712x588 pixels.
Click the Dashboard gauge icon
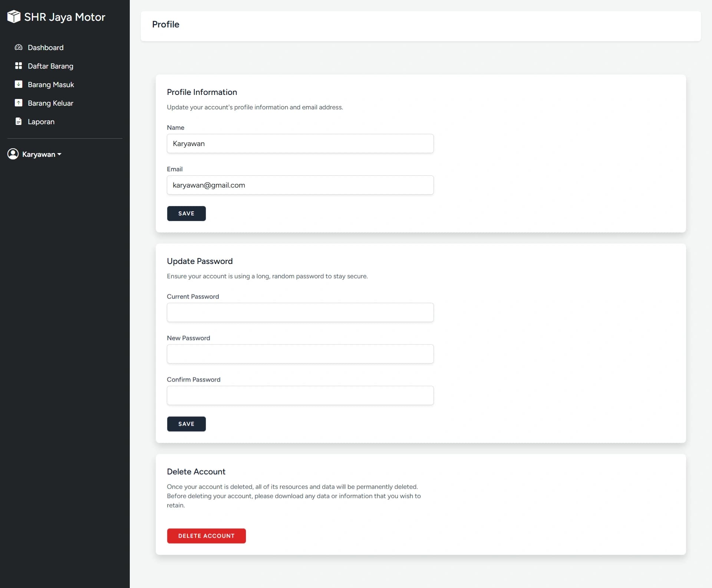click(x=19, y=47)
